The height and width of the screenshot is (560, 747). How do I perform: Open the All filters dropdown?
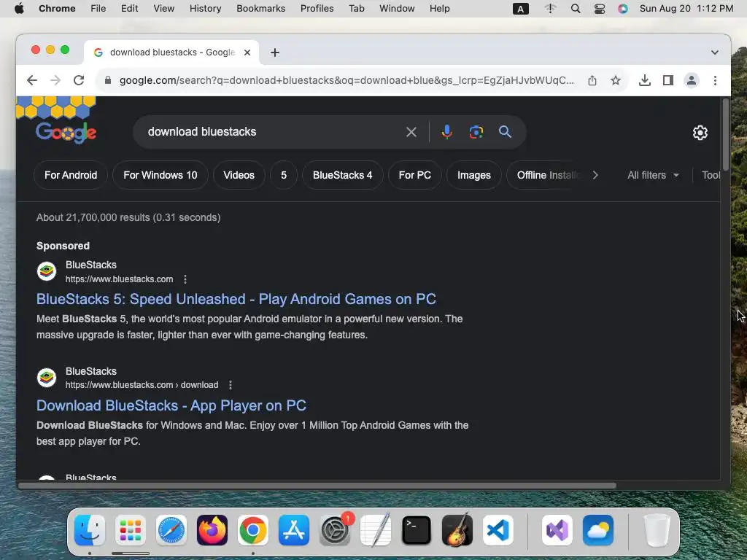pos(653,175)
